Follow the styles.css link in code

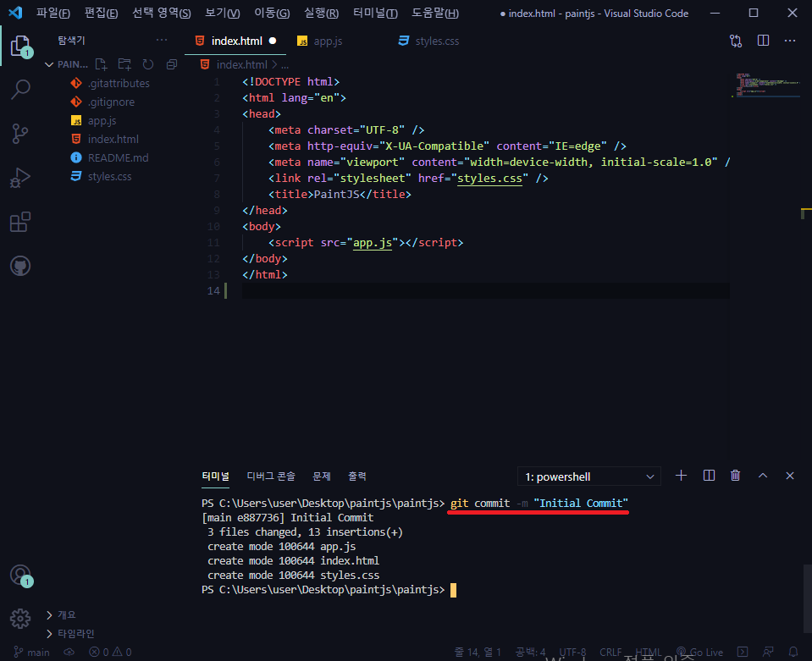489,178
